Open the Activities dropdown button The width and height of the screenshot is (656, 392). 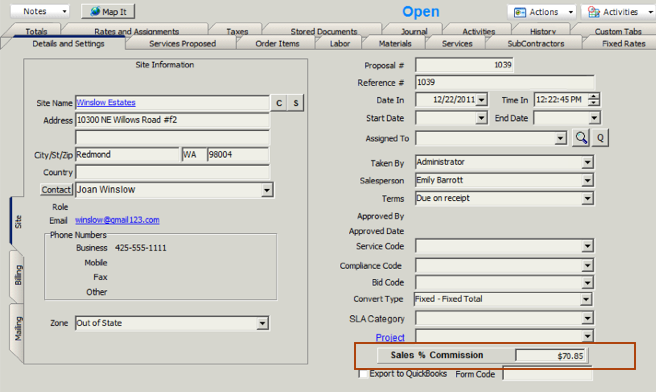pyautogui.click(x=619, y=12)
